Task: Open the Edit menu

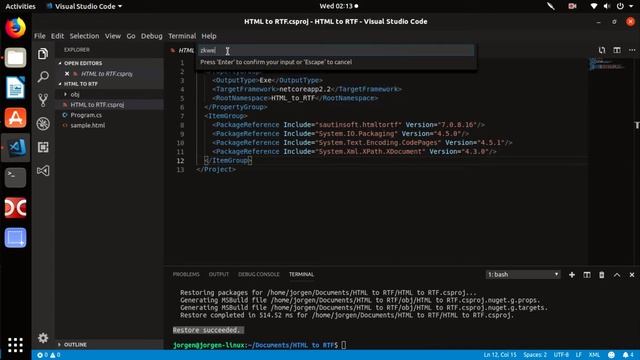Action: 57,36
